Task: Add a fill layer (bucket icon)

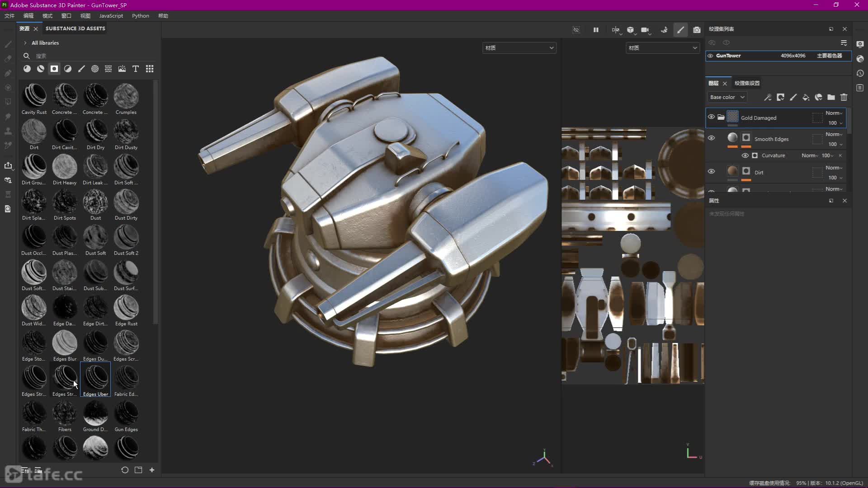Action: pos(806,97)
